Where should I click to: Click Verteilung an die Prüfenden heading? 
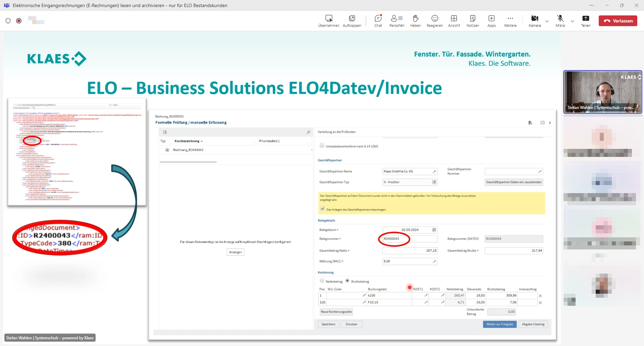(x=336, y=132)
